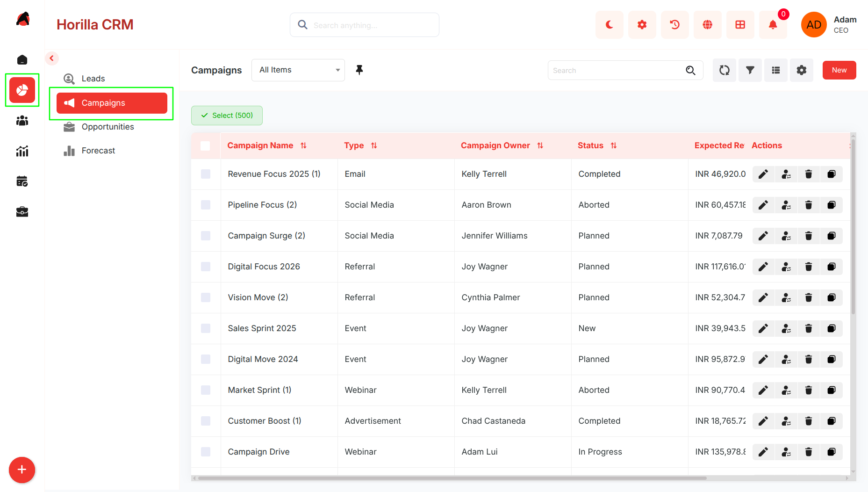Open Adam CEO profile avatar
868x492 pixels.
(x=813, y=25)
